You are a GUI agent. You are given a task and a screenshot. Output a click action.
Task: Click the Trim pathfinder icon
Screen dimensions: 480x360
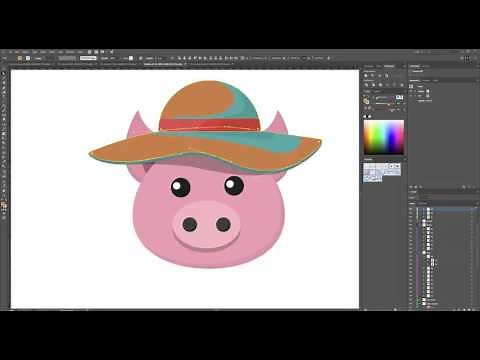click(373, 85)
